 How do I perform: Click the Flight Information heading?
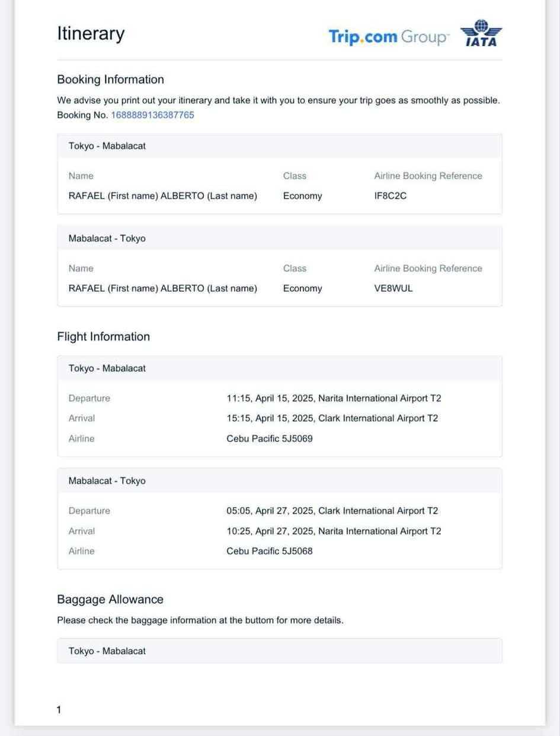point(103,337)
